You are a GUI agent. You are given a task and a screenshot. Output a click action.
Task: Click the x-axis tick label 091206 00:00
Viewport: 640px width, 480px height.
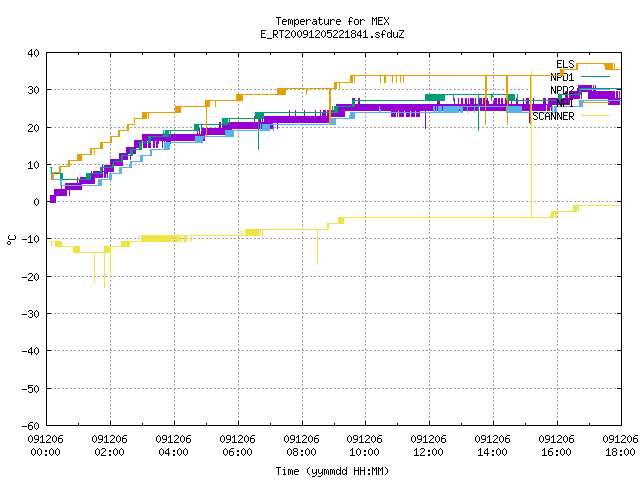tap(46, 446)
